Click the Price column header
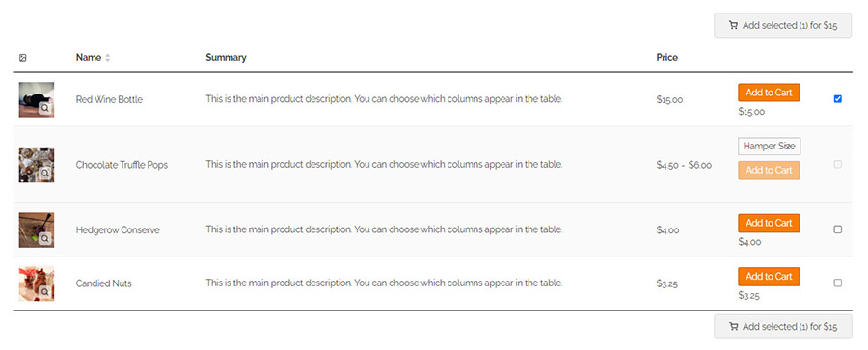Image resolution: width=868 pixels, height=350 pixels. tap(667, 58)
